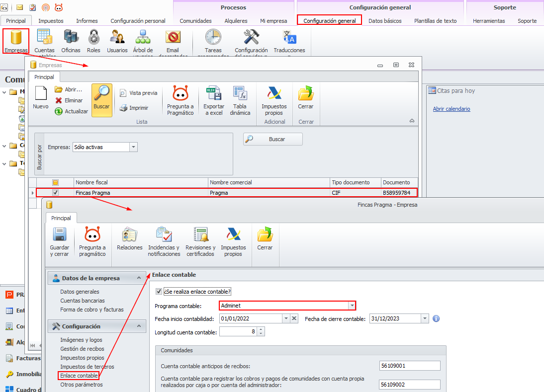Open Otros parámetros in sidebar

pyautogui.click(x=81, y=385)
